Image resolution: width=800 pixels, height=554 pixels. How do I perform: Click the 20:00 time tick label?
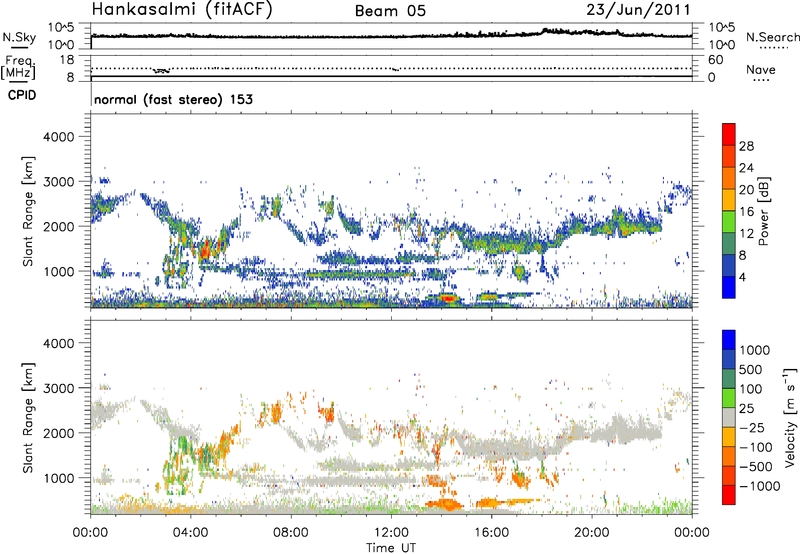click(x=592, y=533)
